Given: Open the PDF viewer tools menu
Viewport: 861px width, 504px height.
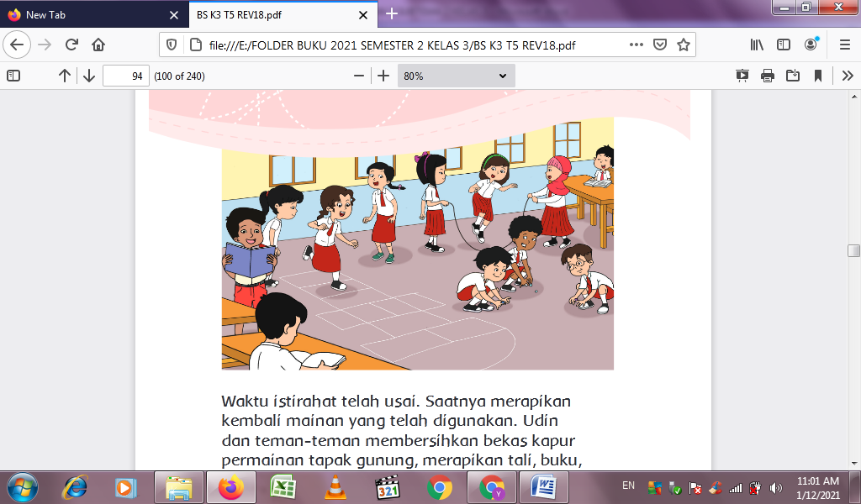Looking at the screenshot, I should point(848,76).
